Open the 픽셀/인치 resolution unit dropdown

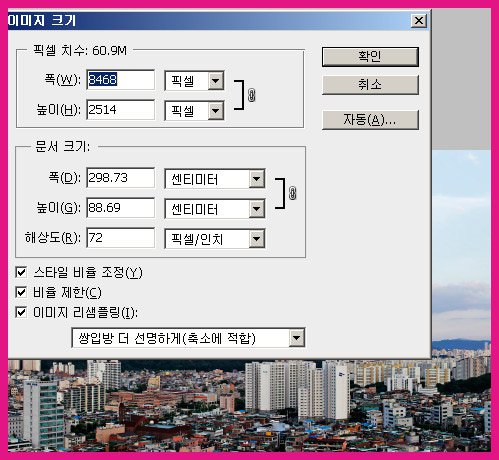tap(215, 239)
